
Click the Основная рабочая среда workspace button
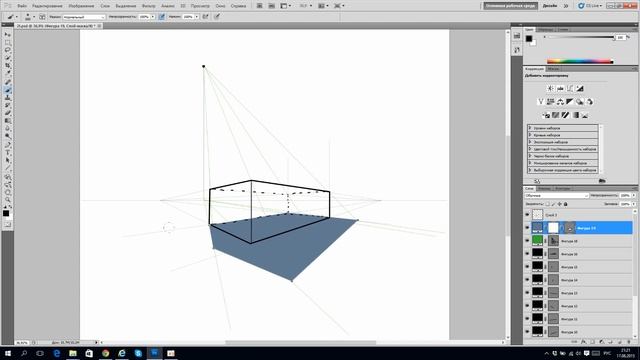coord(510,6)
